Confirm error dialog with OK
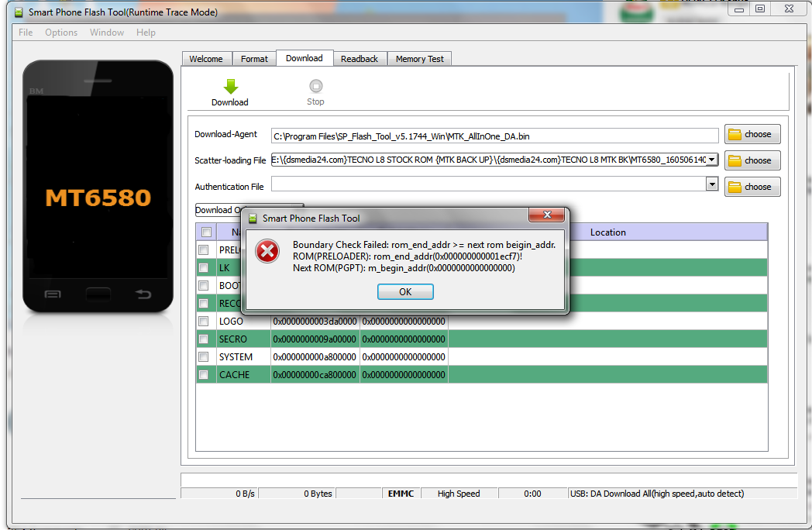Image resolution: width=812 pixels, height=530 pixels. coord(405,291)
